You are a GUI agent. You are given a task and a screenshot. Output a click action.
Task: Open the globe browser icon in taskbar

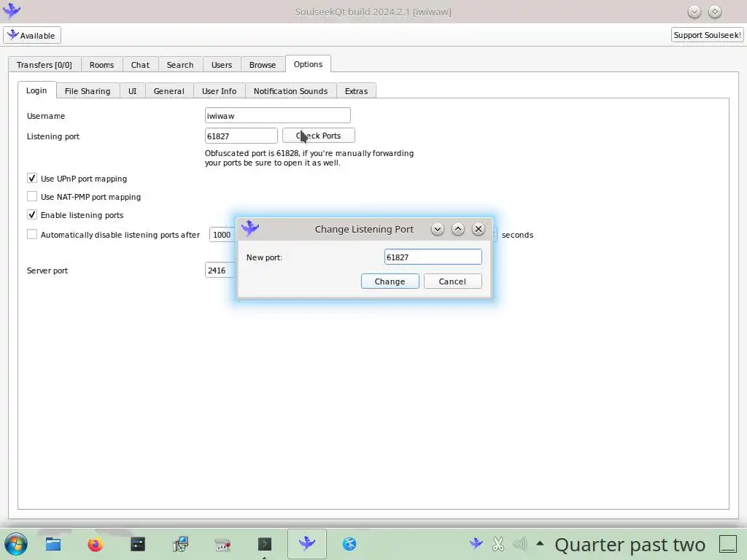[x=349, y=544]
